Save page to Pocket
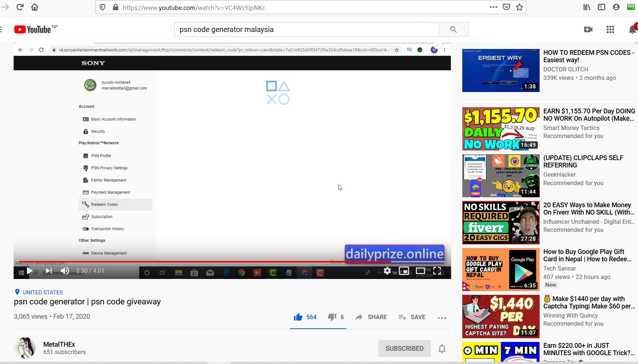This screenshot has width=638, height=364. pos(506,7)
